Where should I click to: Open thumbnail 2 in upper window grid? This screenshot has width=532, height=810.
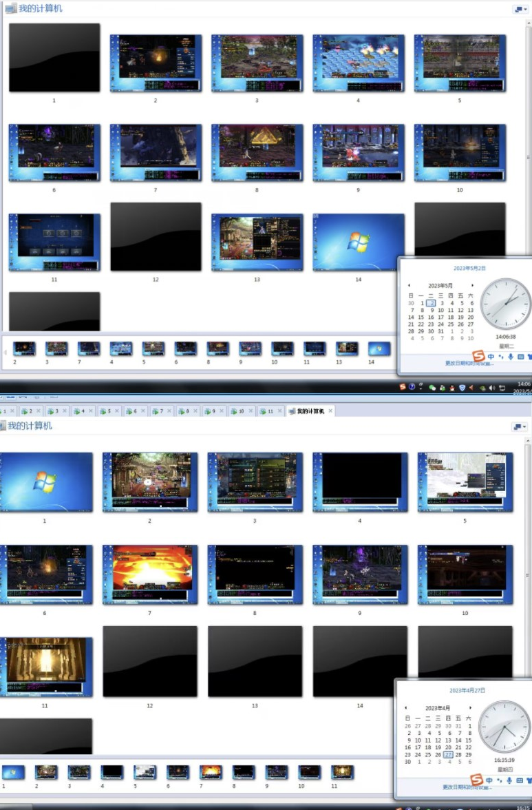pos(156,63)
